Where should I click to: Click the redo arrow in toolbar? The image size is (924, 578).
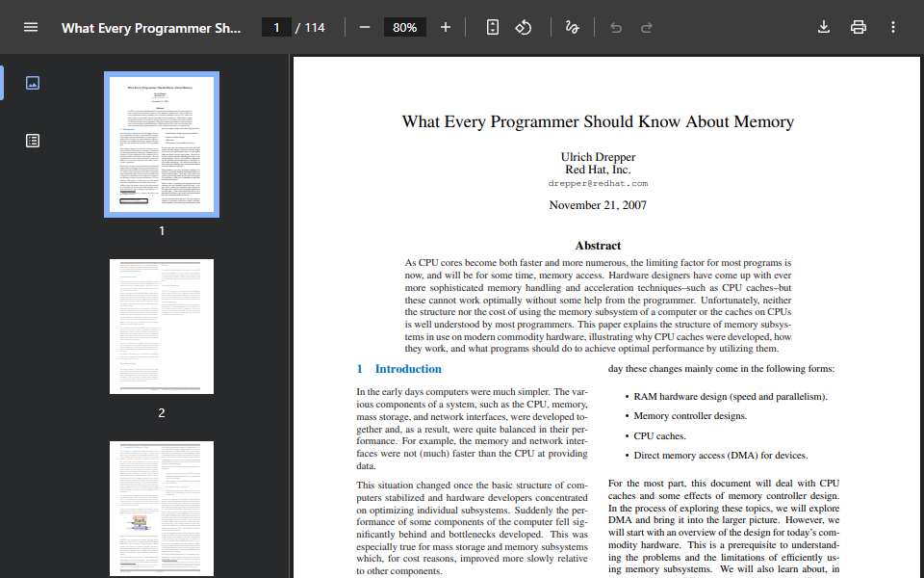[647, 27]
